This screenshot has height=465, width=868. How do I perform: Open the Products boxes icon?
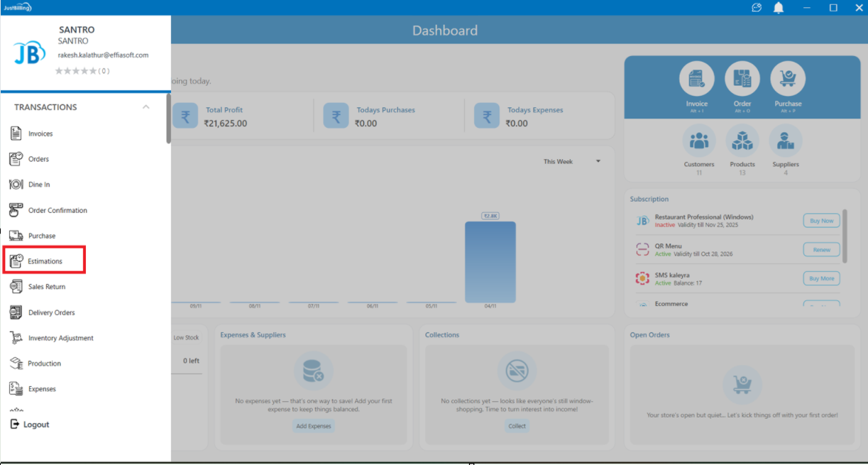(742, 141)
